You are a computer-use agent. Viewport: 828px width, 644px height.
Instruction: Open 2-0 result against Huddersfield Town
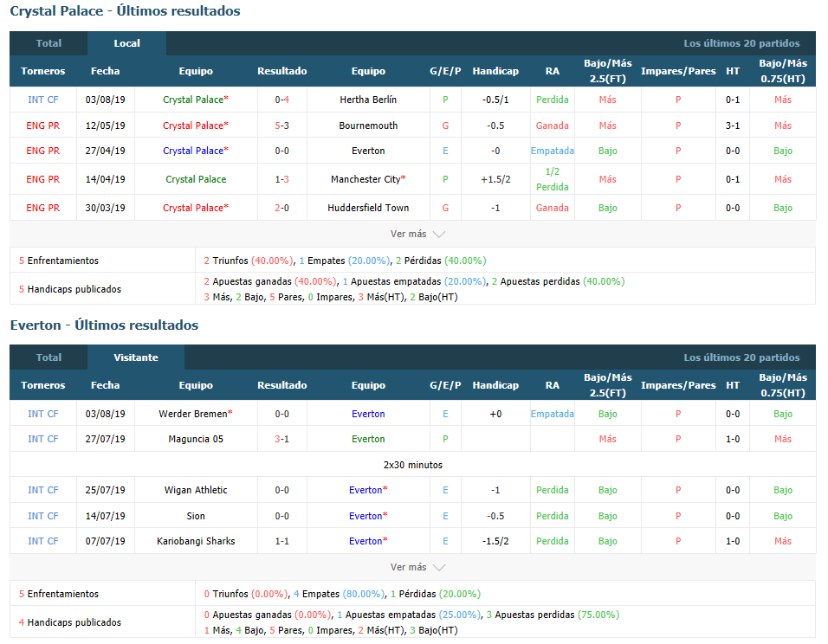click(282, 208)
